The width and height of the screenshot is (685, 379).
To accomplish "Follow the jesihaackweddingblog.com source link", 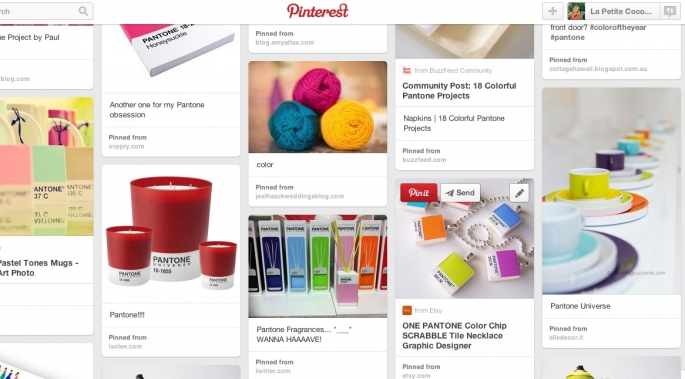I will 300,196.
